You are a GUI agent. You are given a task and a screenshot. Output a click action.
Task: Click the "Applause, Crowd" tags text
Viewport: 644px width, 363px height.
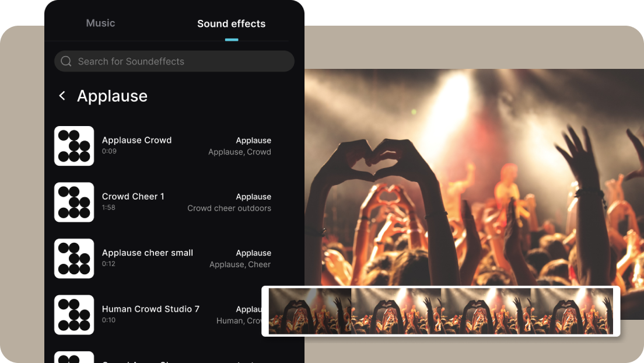[x=239, y=152]
